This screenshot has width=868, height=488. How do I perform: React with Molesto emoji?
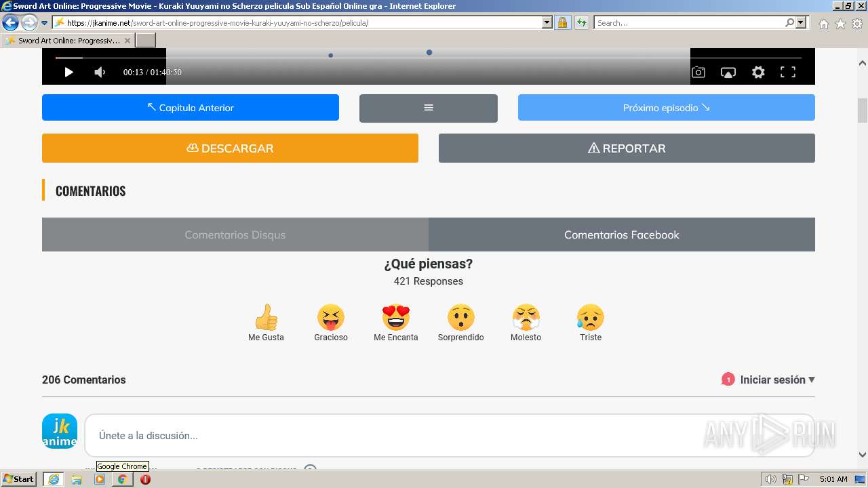coord(526,323)
